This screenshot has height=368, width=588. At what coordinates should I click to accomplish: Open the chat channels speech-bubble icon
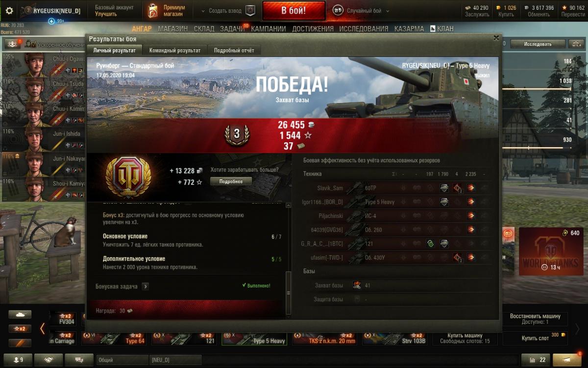click(79, 360)
